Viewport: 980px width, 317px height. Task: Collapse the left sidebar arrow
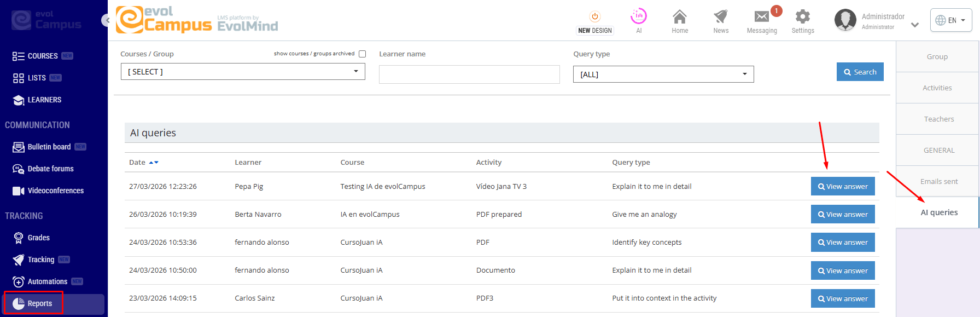click(x=106, y=20)
